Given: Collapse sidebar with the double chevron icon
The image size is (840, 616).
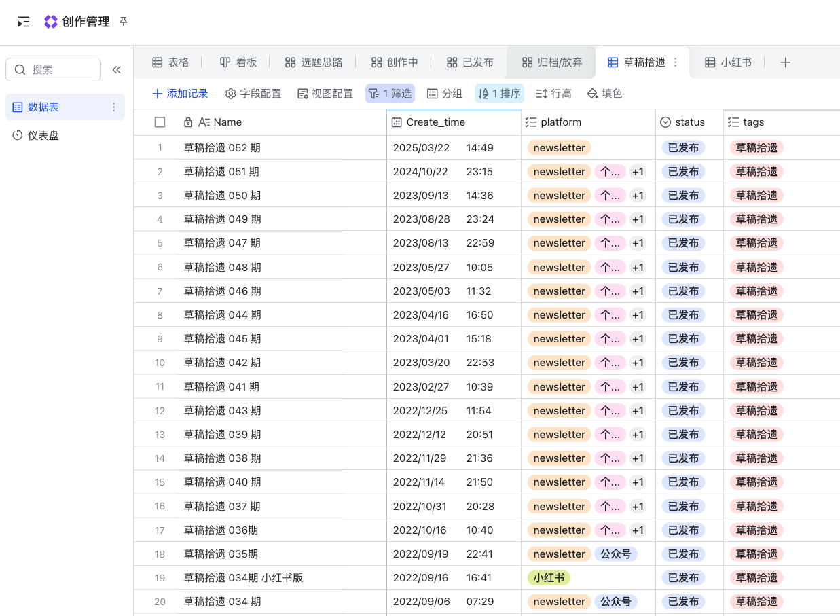Looking at the screenshot, I should (116, 70).
